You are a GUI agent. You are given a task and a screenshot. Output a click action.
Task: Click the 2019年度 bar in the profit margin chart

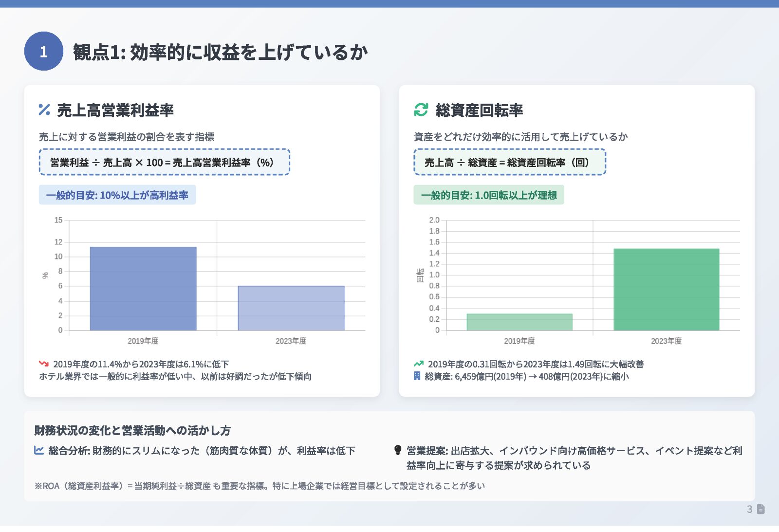coord(143,289)
